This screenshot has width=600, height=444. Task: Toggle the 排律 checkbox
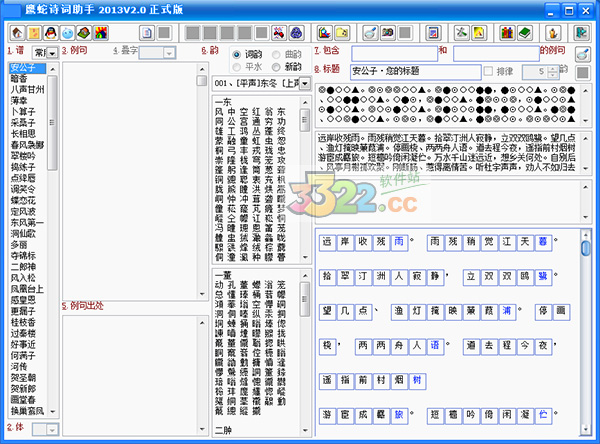[488, 71]
